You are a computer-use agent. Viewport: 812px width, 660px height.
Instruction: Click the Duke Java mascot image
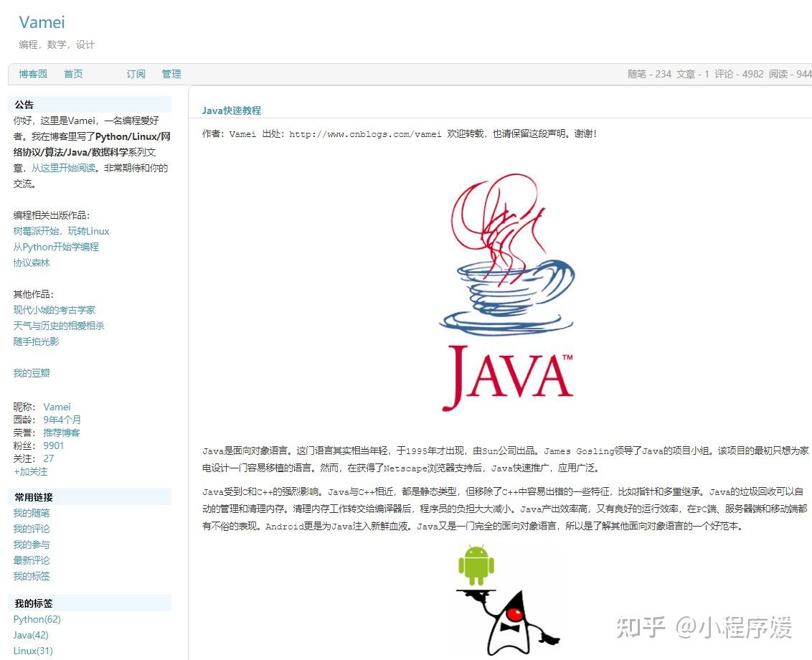pos(510,623)
